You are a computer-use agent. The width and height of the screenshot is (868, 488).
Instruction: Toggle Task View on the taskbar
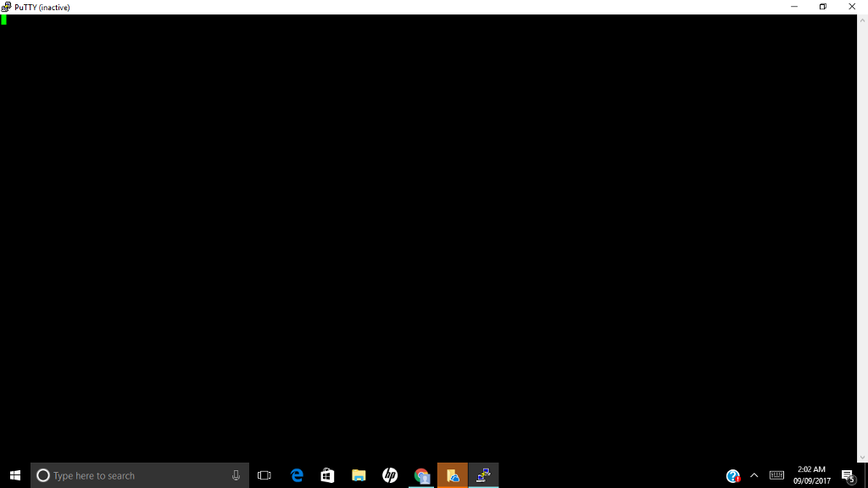pos(264,475)
